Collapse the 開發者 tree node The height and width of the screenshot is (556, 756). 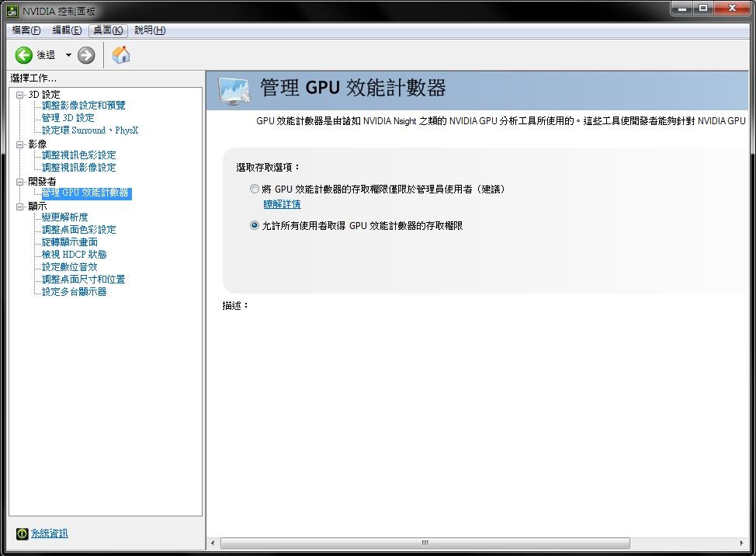pos(20,182)
